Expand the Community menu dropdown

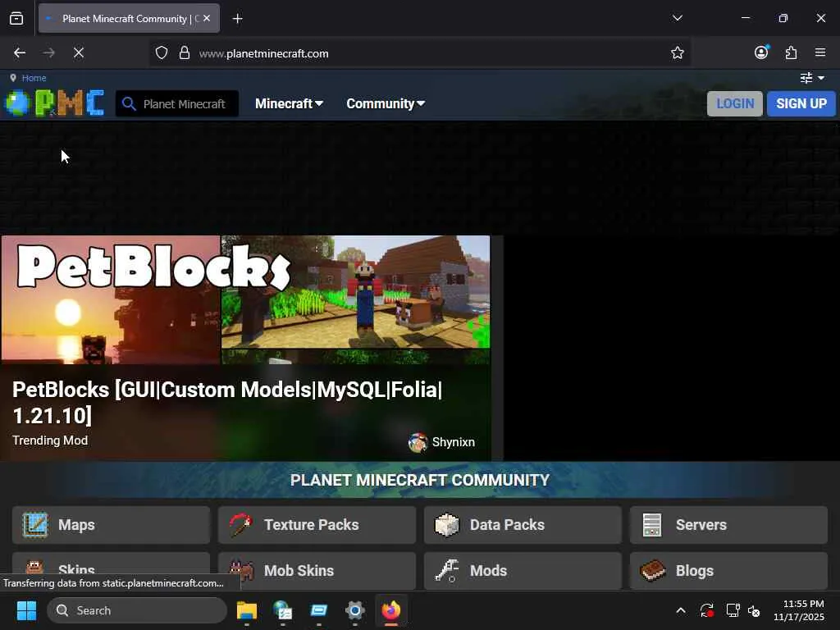(386, 103)
